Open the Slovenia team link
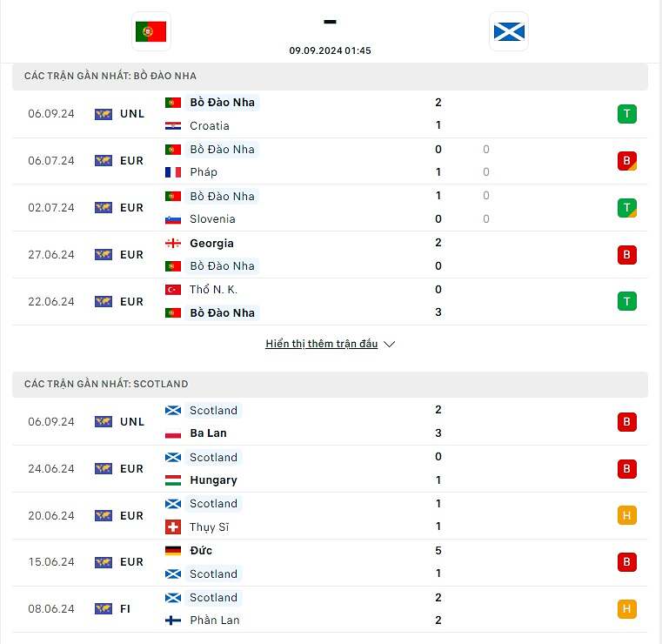The width and height of the screenshot is (662, 644). tap(212, 219)
